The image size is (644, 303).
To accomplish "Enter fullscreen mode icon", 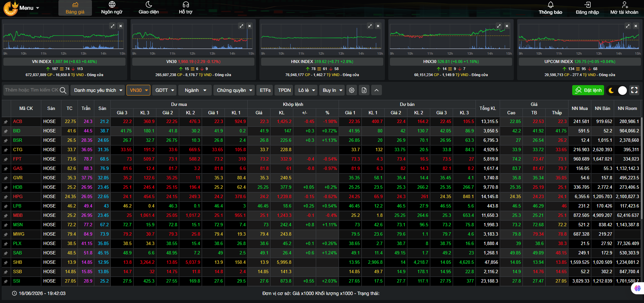I will tap(634, 90).
